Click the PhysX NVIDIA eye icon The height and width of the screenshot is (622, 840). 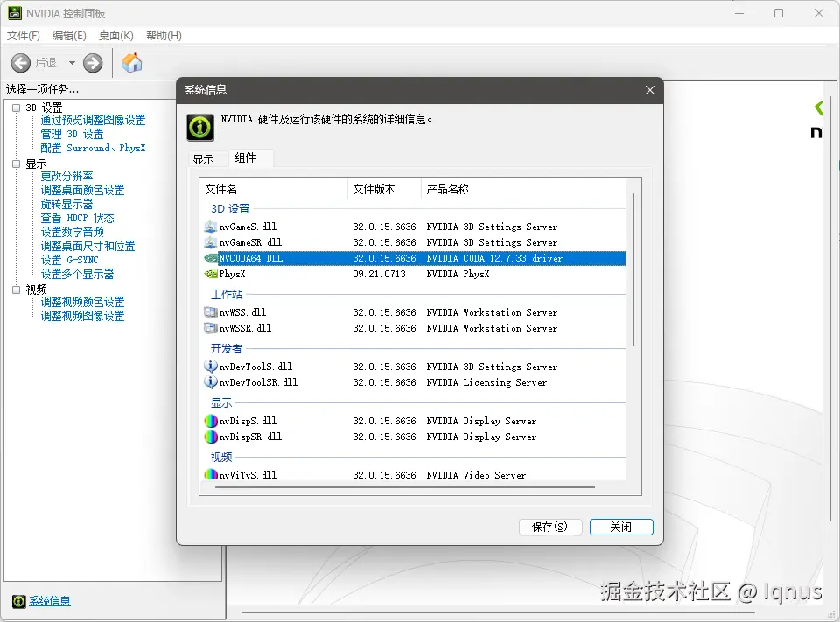[x=211, y=274]
